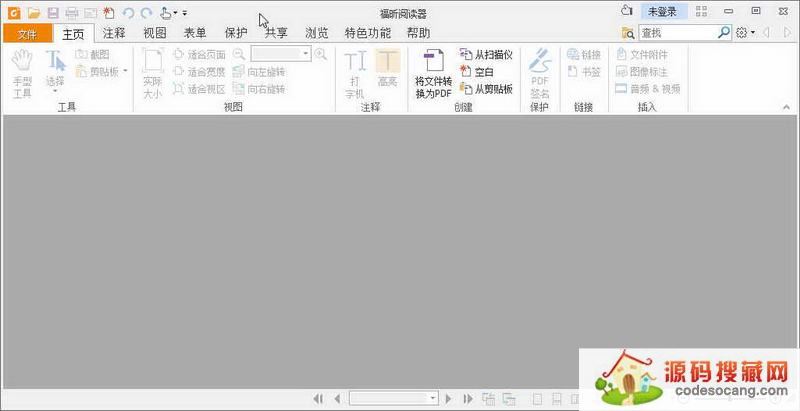Click the skin/theme icon beside login button

pos(627,11)
